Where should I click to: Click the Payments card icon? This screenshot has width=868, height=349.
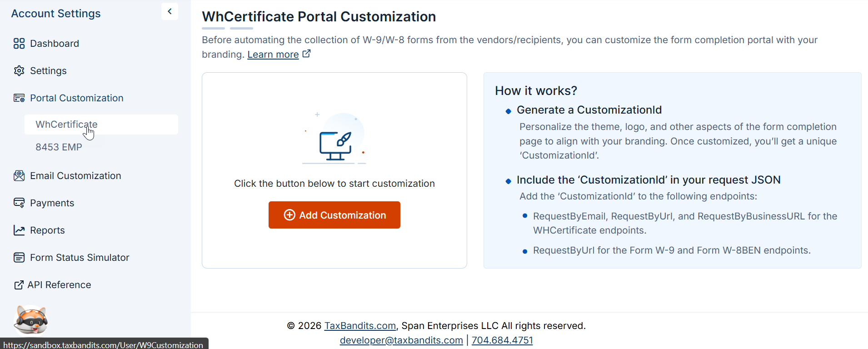coord(19,203)
